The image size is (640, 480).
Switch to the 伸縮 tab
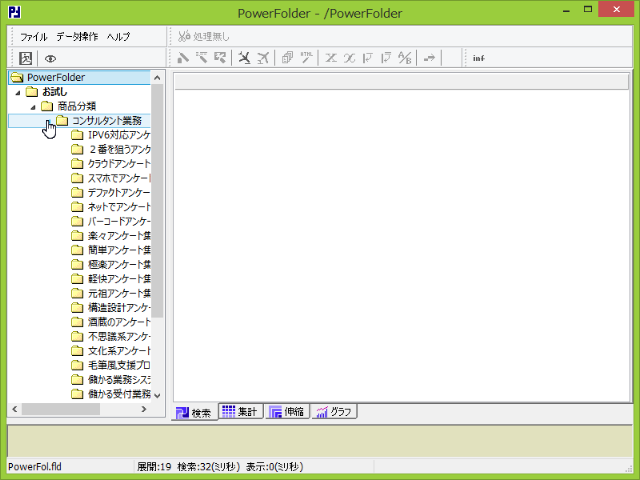[x=287, y=411]
